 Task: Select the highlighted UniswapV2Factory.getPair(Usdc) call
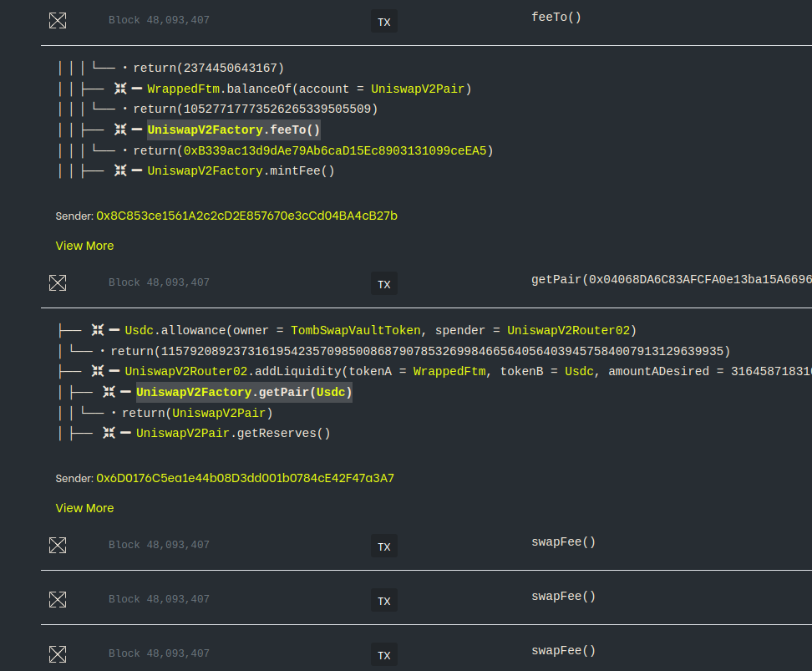tap(244, 392)
